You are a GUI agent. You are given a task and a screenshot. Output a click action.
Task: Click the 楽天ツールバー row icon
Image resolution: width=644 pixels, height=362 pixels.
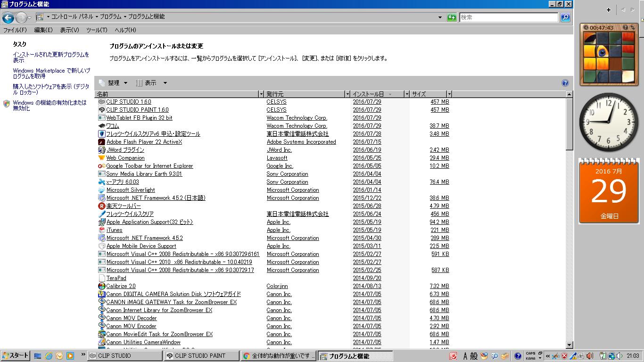(x=101, y=206)
